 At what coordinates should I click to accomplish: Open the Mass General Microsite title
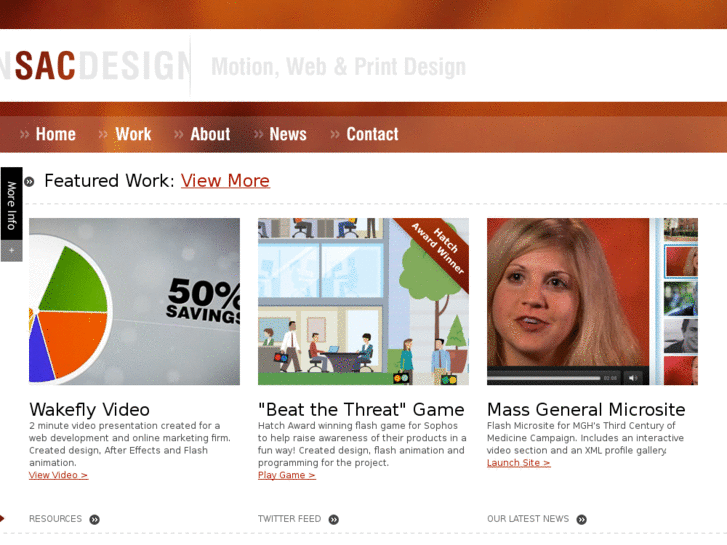(586, 410)
